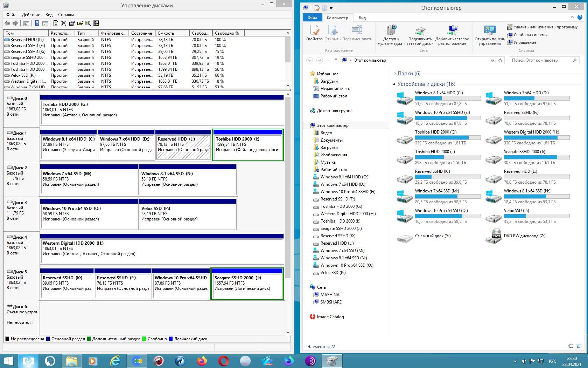
Task: Show hidden system tray icons arrow
Action: pos(515,361)
